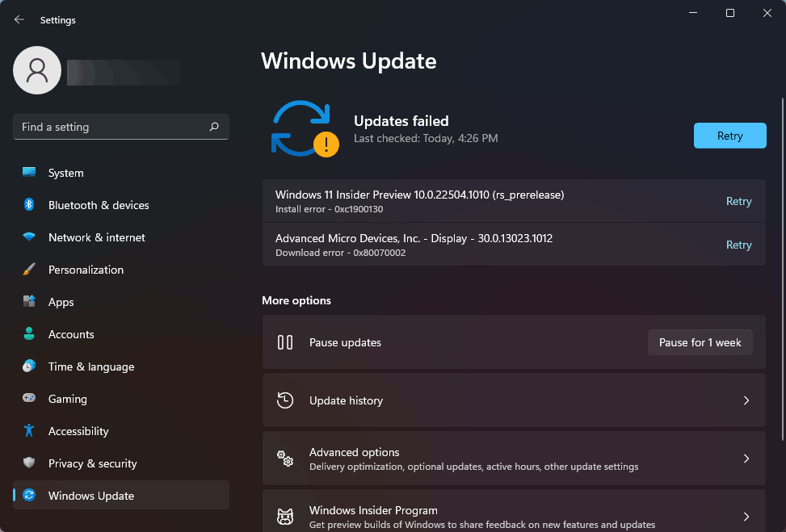Select the Personalization paintbrush icon
Image resolution: width=786 pixels, height=532 pixels.
coord(27,270)
